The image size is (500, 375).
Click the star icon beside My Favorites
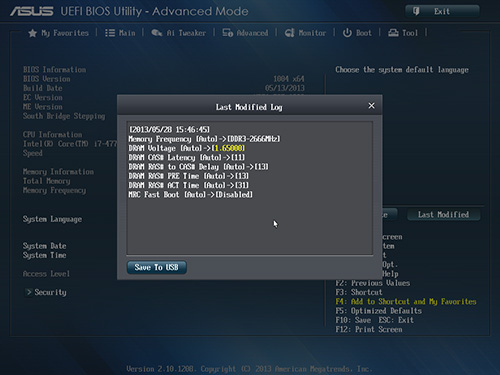(x=33, y=33)
